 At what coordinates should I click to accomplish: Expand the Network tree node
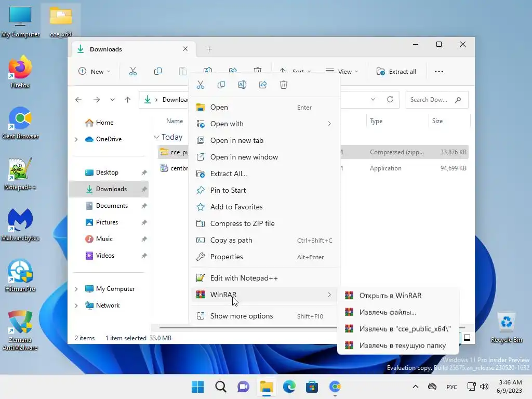[76, 305]
